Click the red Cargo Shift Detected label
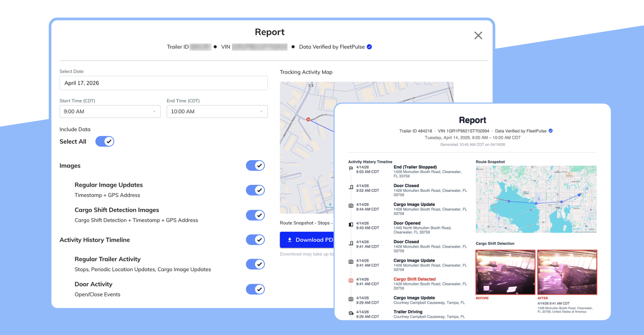The height and width of the screenshot is (335, 644). click(x=414, y=279)
